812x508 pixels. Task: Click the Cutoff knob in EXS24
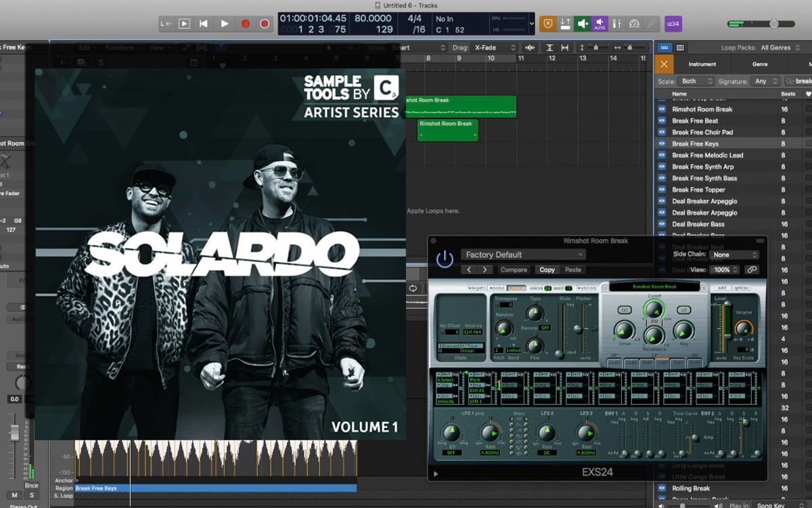653,310
